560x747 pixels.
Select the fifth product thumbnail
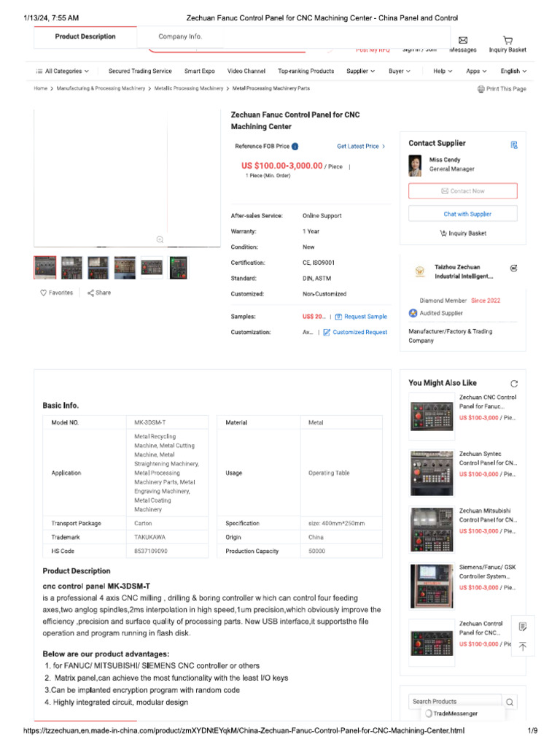pos(152,268)
